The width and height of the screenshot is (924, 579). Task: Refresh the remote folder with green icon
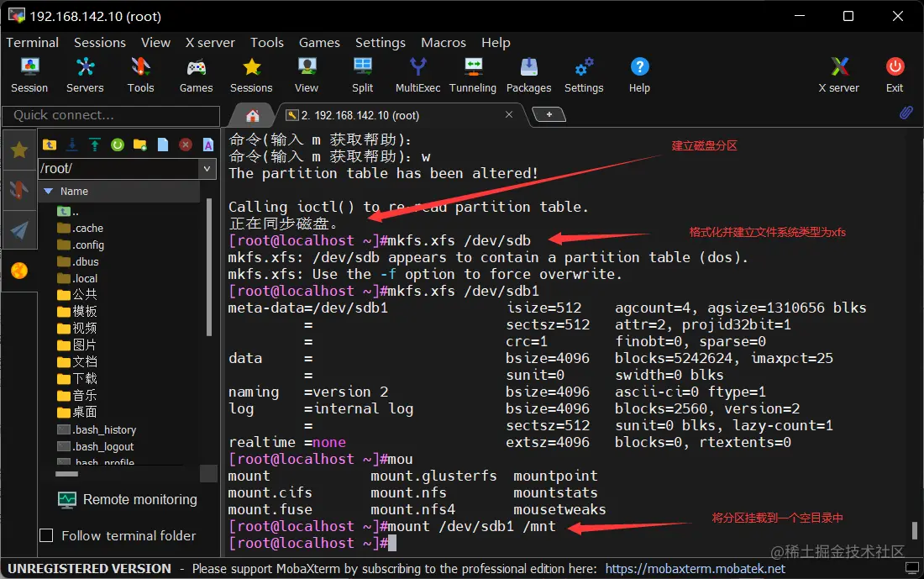118,145
